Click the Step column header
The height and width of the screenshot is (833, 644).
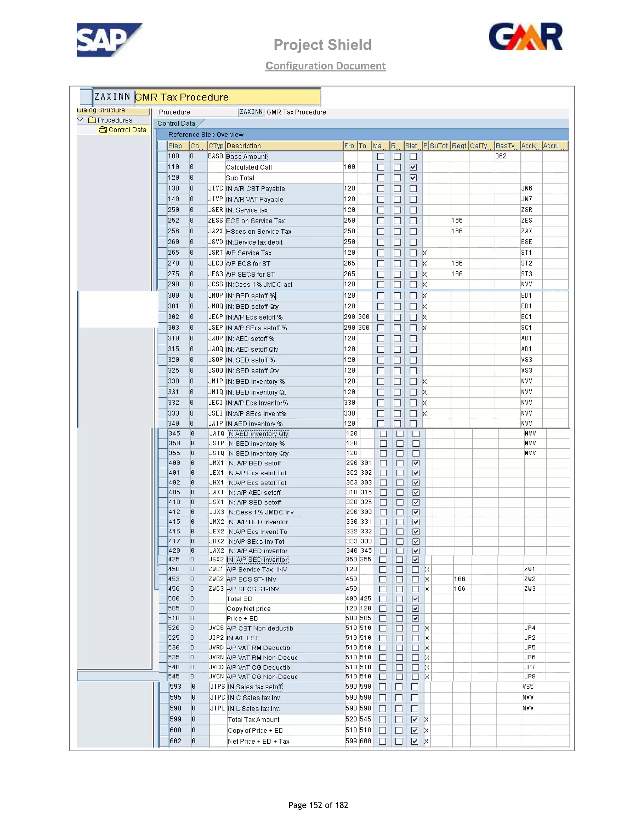pyautogui.click(x=178, y=146)
